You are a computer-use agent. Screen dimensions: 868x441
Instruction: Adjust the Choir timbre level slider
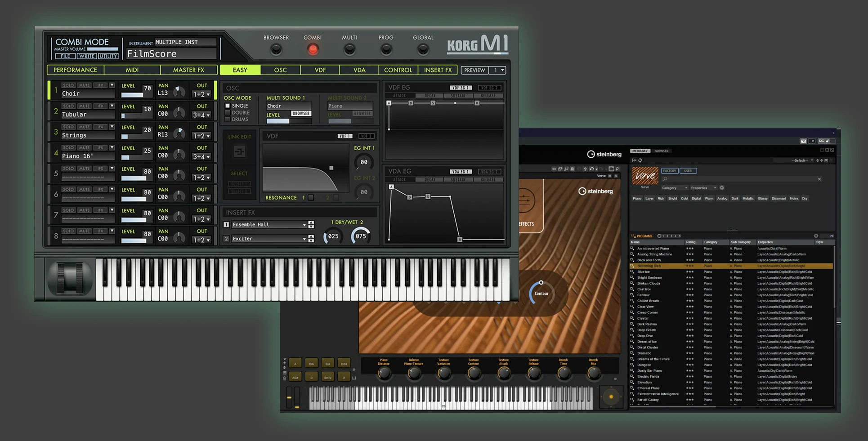point(137,95)
